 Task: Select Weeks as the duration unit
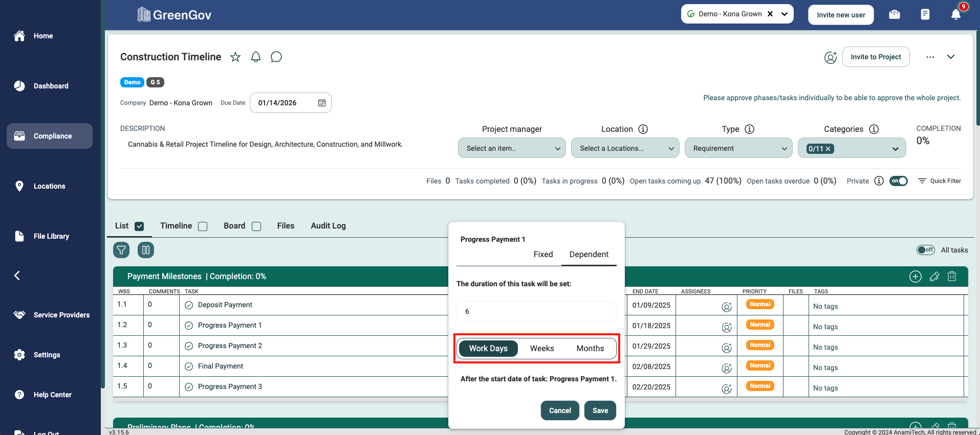(541, 349)
